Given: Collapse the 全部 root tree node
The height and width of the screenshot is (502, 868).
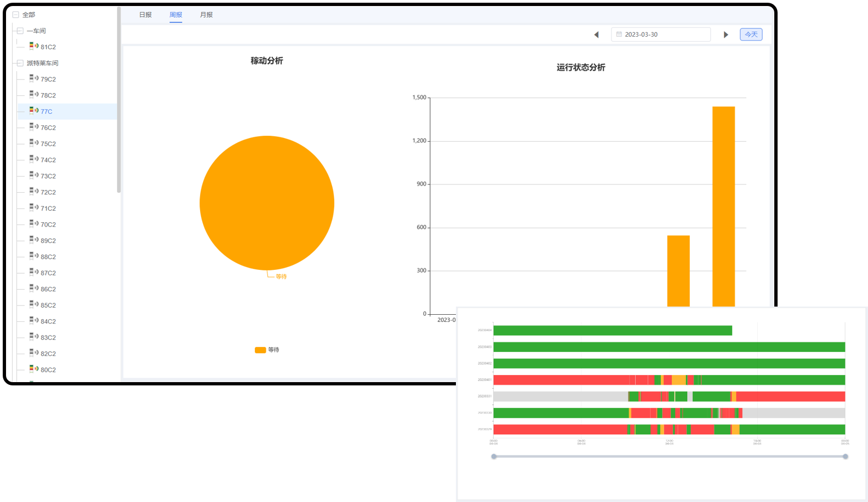Looking at the screenshot, I should coord(16,15).
